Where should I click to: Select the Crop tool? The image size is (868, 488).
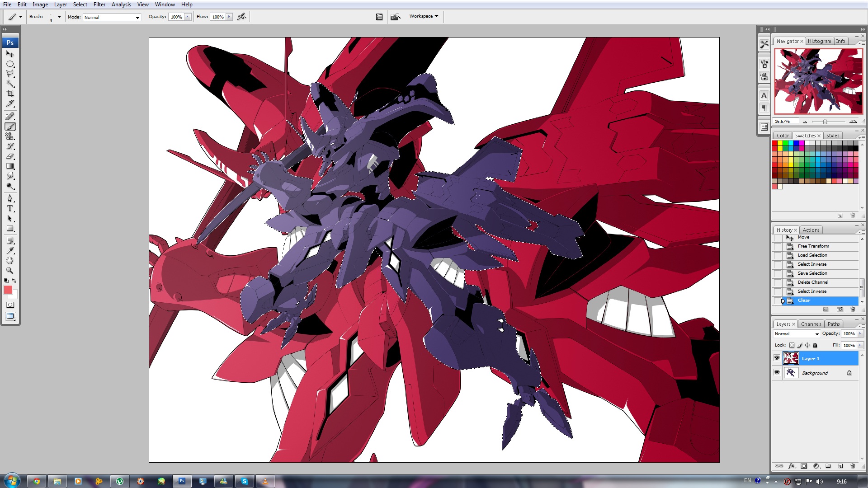[10, 94]
